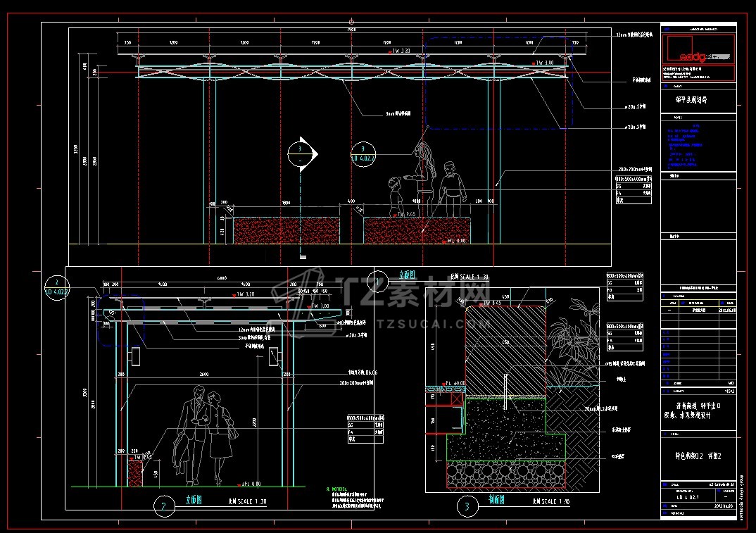Select the 2600 dimension in elevation 2
The image size is (756, 533).
(x=204, y=375)
